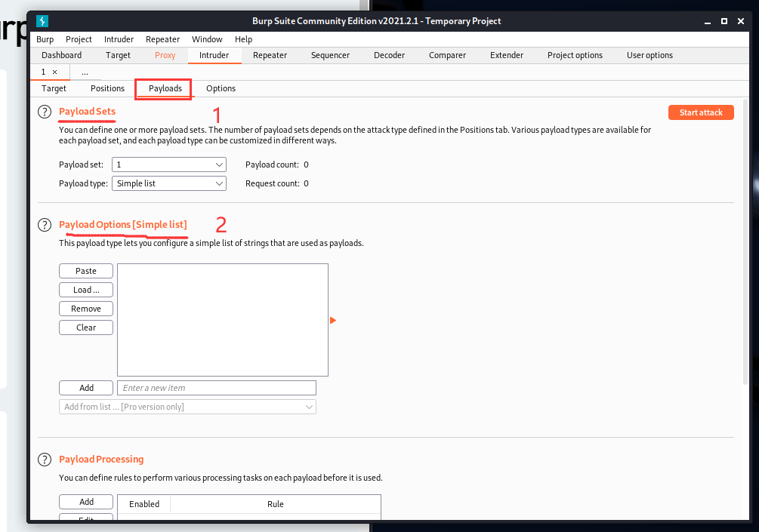The image size is (759, 532).
Task: Click the vertical scrollbar on the right
Action: pos(745,241)
